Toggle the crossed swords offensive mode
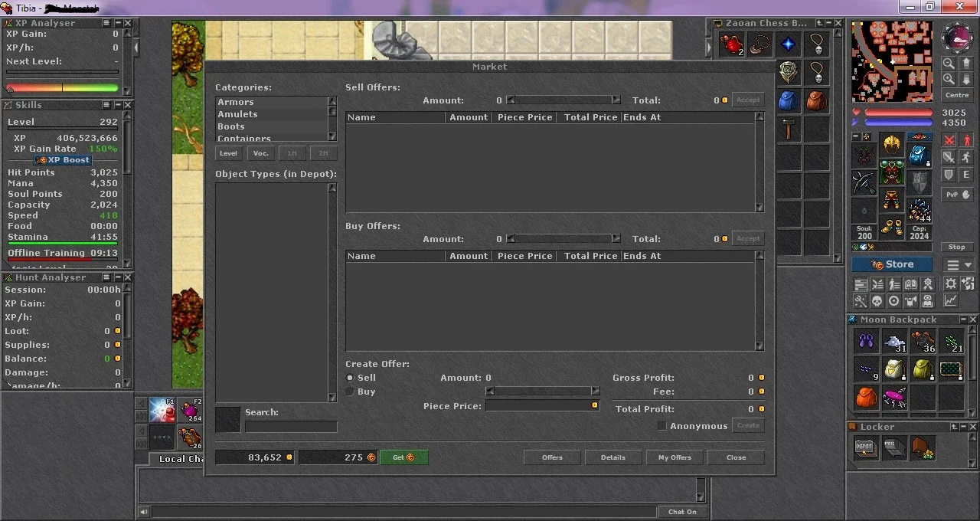This screenshot has width=980, height=521. pos(949,140)
